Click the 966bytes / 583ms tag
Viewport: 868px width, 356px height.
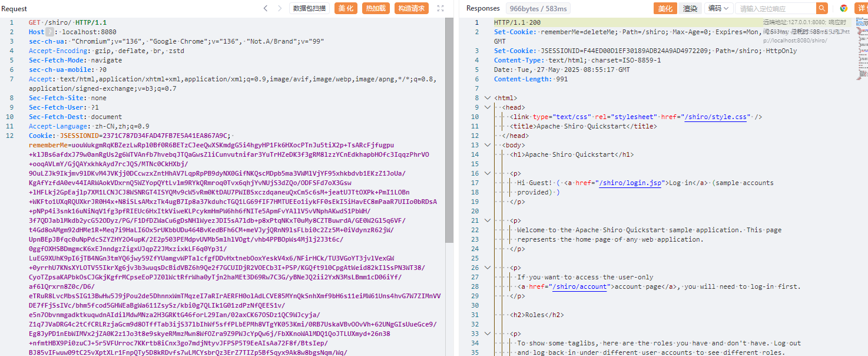click(x=537, y=8)
